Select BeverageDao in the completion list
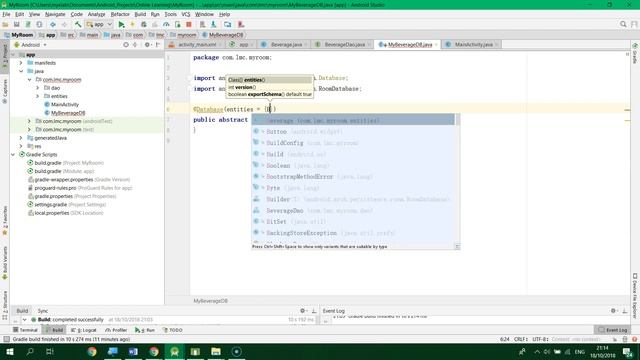The height and width of the screenshot is (360, 640). [x=353, y=211]
